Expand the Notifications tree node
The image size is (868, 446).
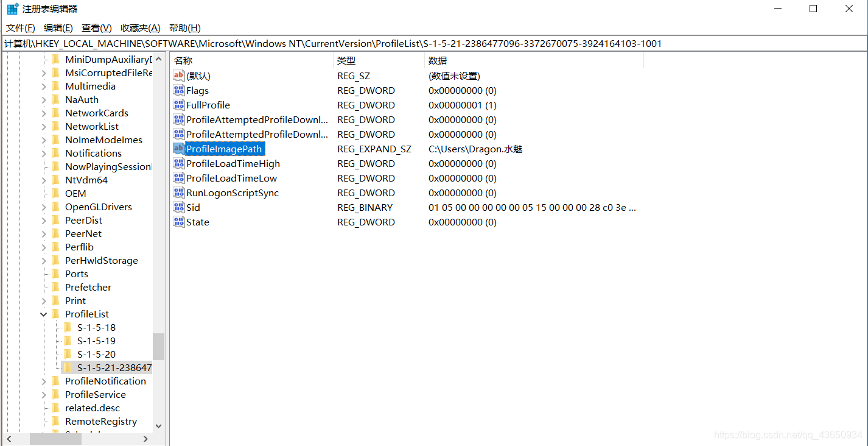[44, 154]
